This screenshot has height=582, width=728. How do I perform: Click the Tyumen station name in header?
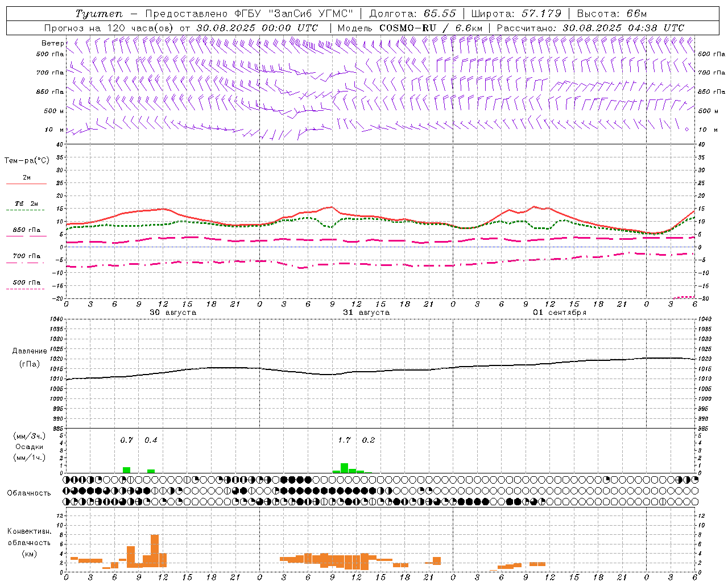pos(99,14)
